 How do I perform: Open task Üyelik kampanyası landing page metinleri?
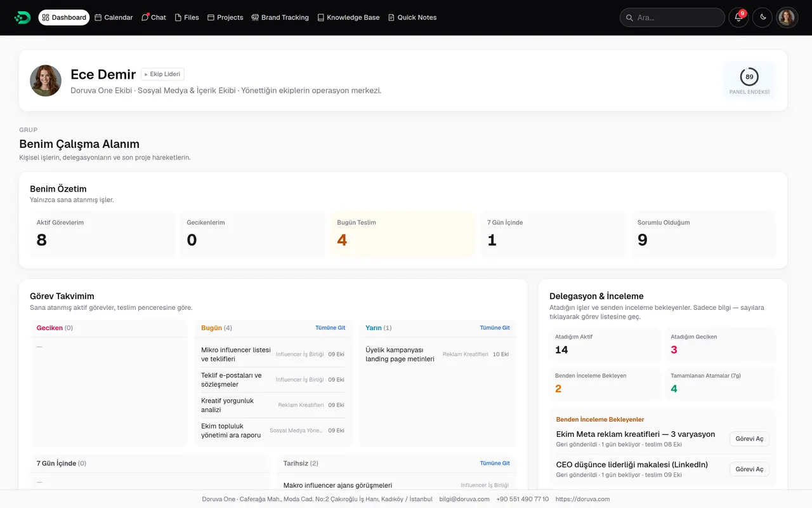point(437,354)
